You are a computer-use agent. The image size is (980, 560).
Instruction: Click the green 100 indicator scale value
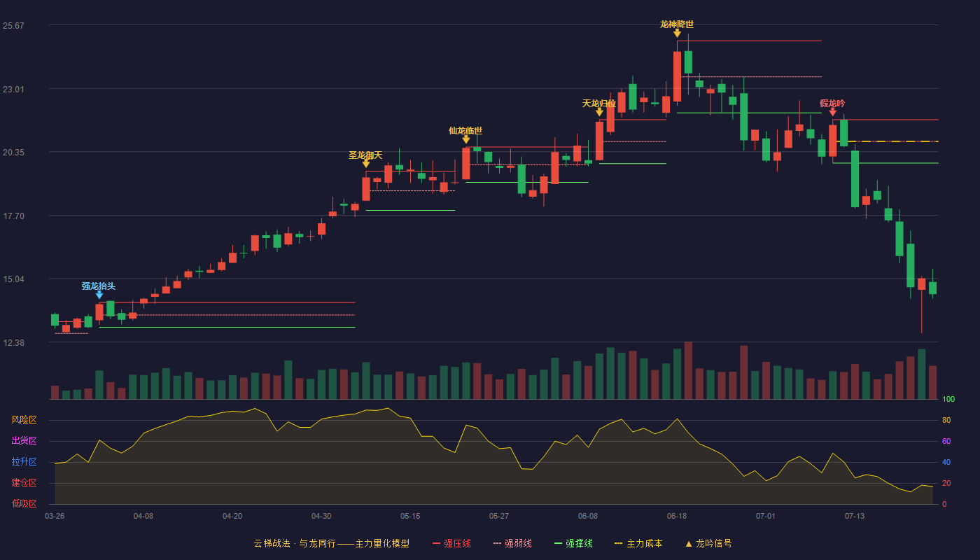tap(948, 399)
